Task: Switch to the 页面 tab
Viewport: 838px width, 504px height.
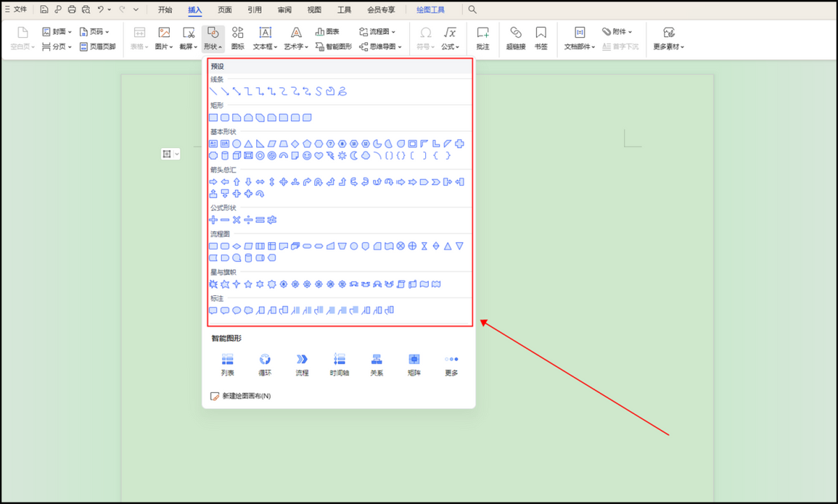Action: [225, 10]
